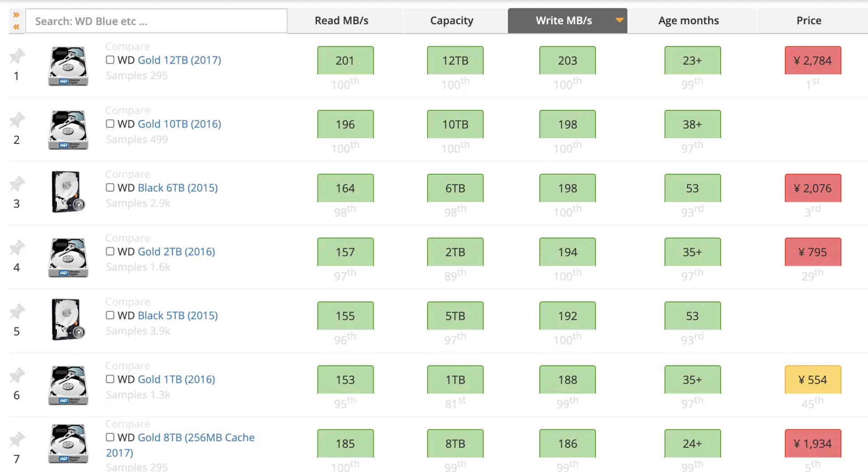Check compare box for WD Black 6TB
The image size is (868, 472).
click(110, 187)
